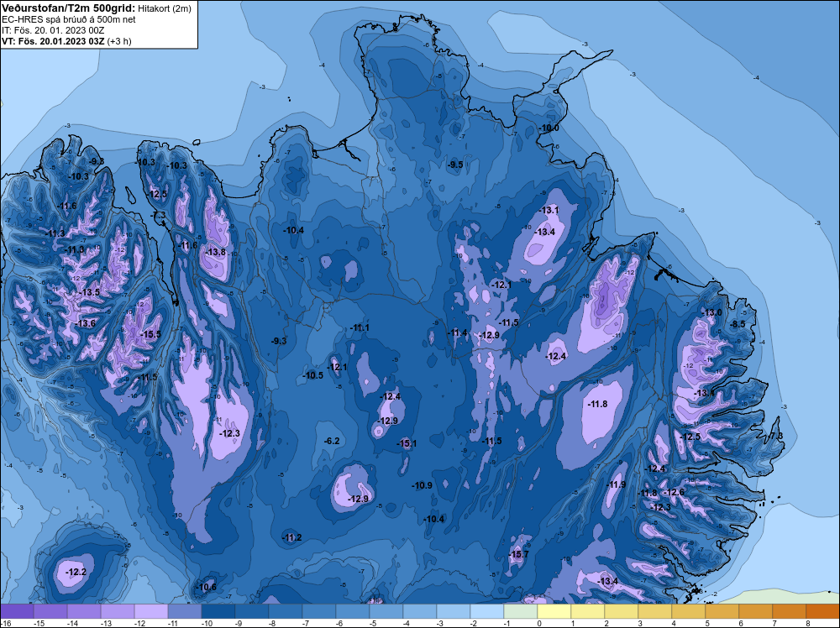
Task: Click the legend swatch between -12 and -11
Action: coord(151,611)
